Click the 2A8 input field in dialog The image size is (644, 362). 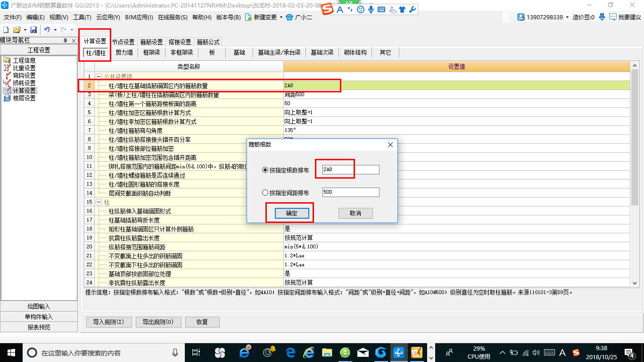tap(351, 170)
